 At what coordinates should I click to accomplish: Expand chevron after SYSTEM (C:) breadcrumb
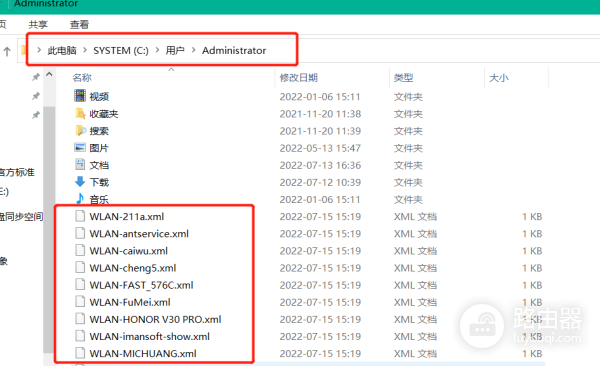pyautogui.click(x=157, y=50)
